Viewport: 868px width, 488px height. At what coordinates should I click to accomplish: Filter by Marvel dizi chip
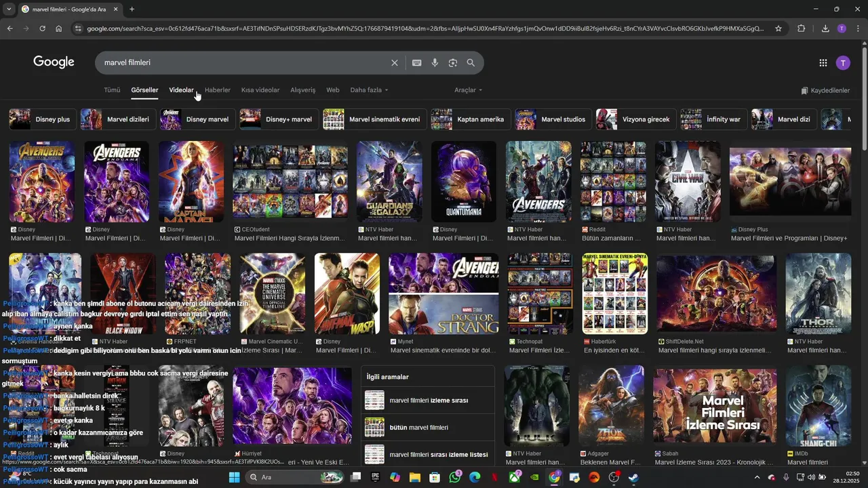pyautogui.click(x=783, y=119)
